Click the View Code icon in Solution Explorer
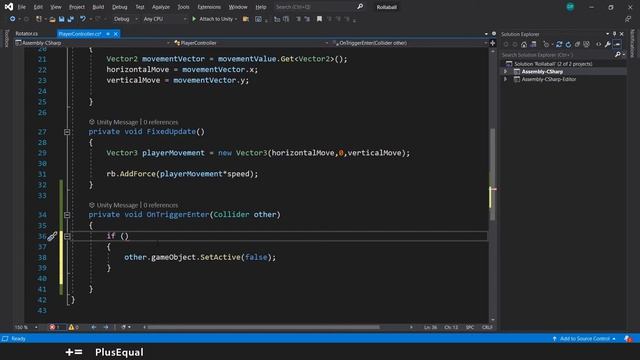 [598, 44]
